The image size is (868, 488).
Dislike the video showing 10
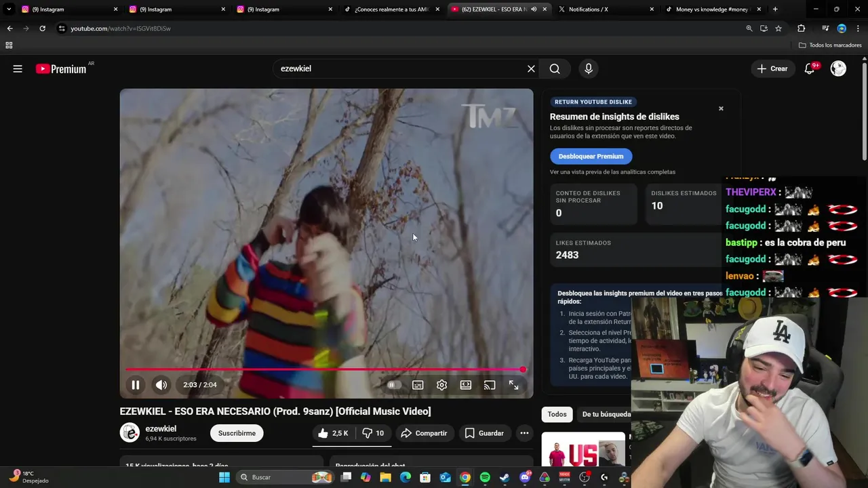[x=373, y=433]
